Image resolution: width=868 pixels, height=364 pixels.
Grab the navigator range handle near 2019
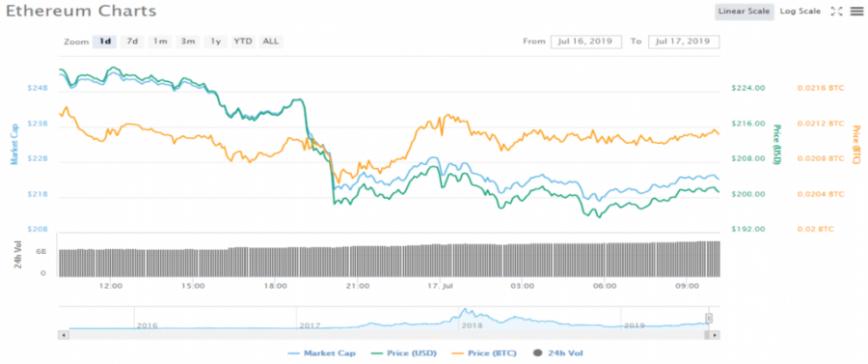[x=709, y=319]
